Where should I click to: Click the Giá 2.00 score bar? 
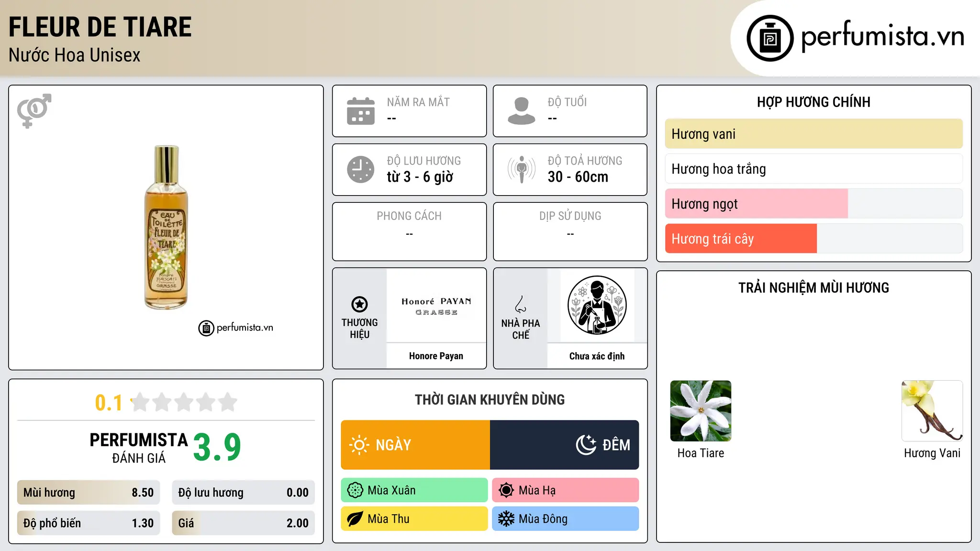coord(244,523)
